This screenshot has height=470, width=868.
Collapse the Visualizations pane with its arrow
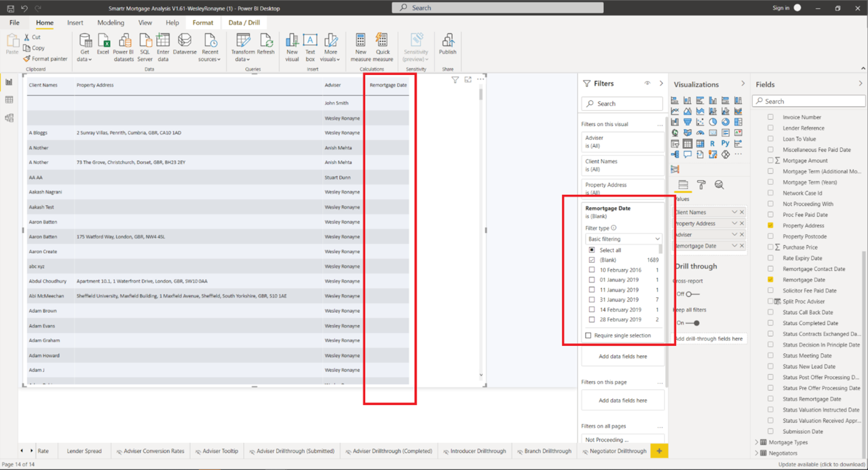tap(743, 84)
